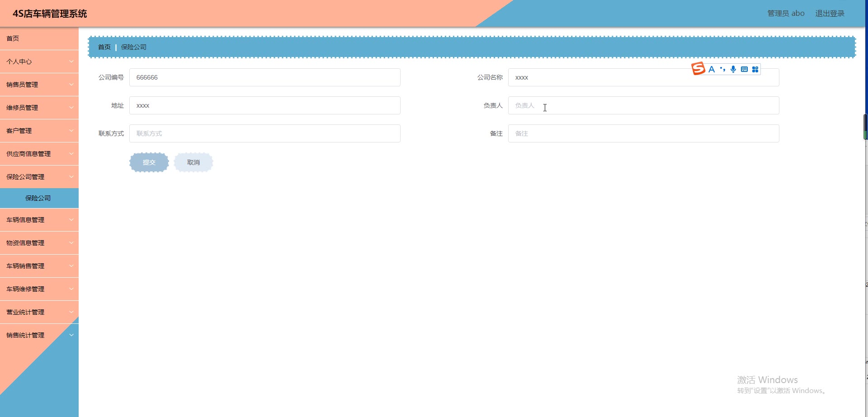Go to 首页 in the breadcrumb
Image resolution: width=868 pixels, height=417 pixels.
point(104,47)
